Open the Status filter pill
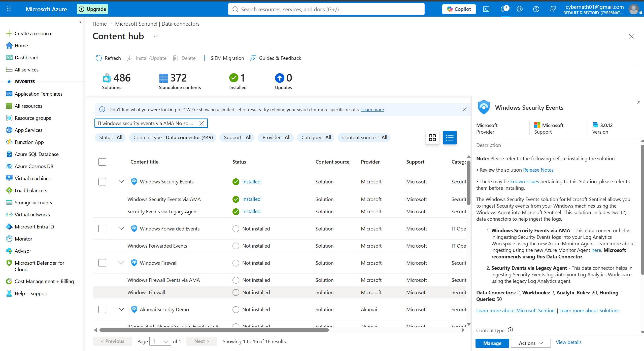This screenshot has width=644, height=351. 110,138
